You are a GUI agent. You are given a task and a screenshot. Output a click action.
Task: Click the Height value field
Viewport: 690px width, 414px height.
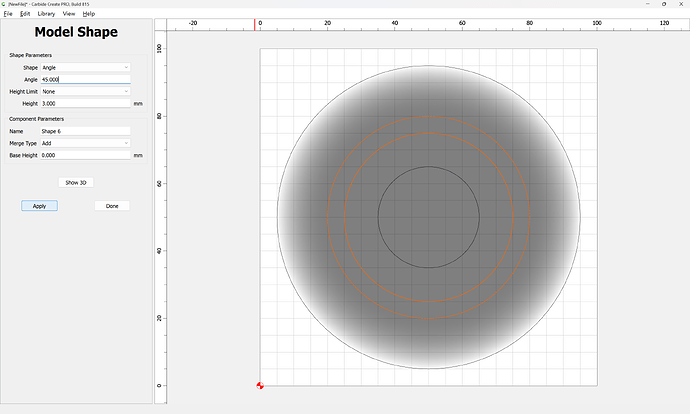[85, 103]
